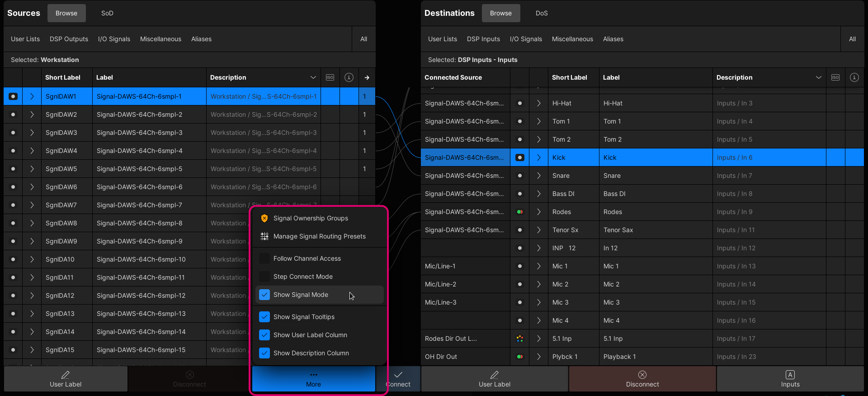Enable Step Connect Mode checkbox

coord(264,277)
